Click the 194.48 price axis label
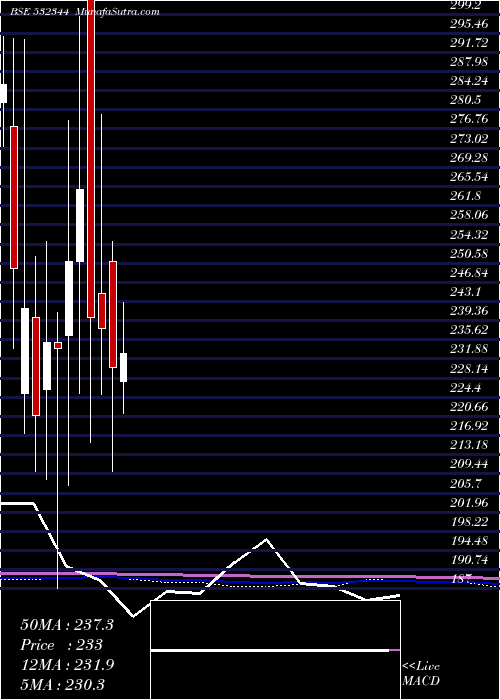The image size is (500, 700). pos(469,541)
